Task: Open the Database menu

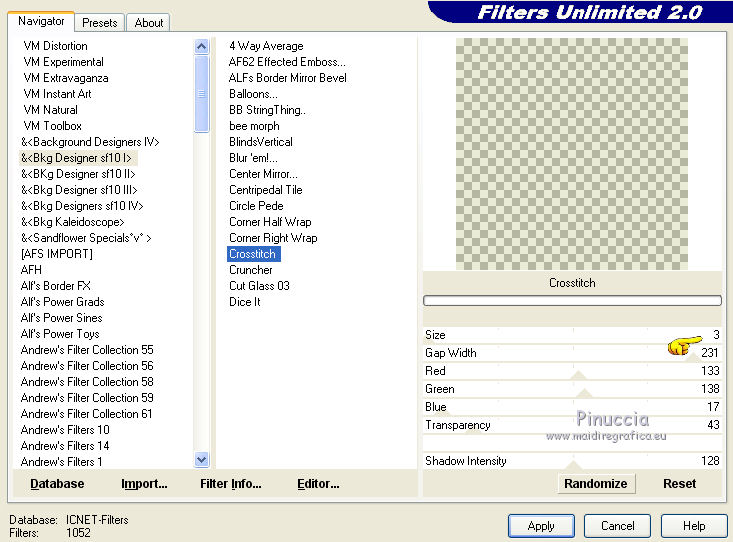Action: [57, 484]
